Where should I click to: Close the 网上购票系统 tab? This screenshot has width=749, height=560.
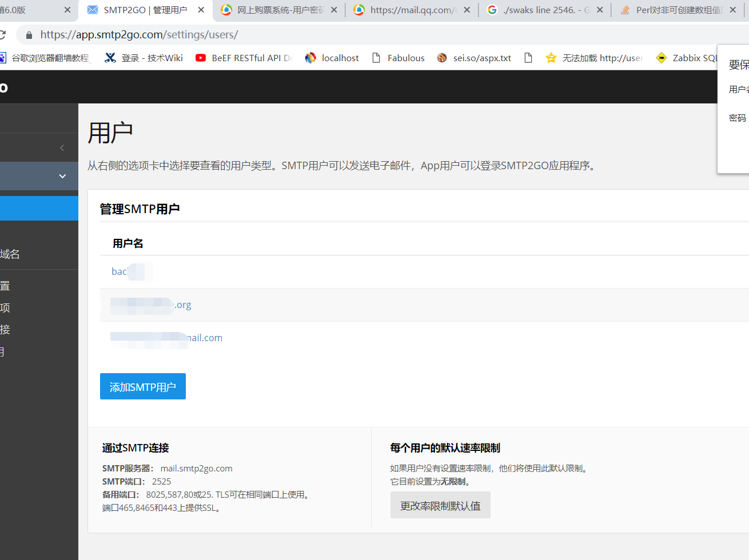tap(334, 10)
